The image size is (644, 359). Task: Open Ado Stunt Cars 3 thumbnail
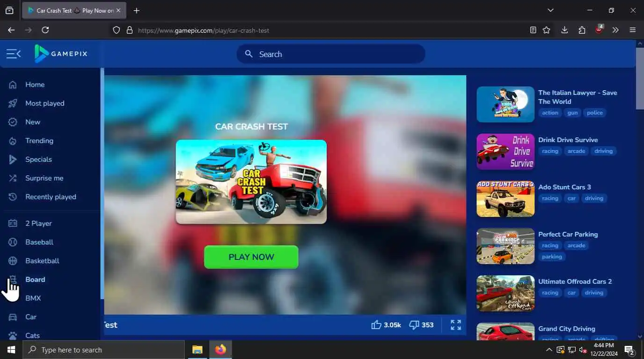[x=505, y=199]
